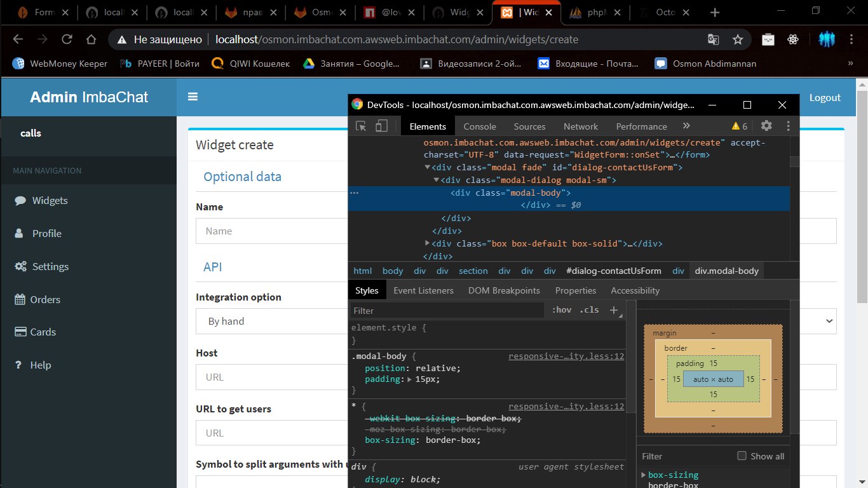Toggle :hov element state panel
868x488 pixels.
[x=562, y=310]
